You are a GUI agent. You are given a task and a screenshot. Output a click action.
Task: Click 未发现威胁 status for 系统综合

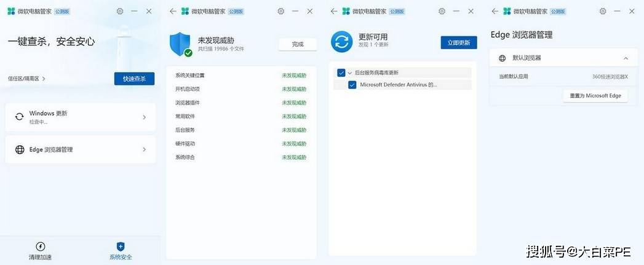(294, 157)
